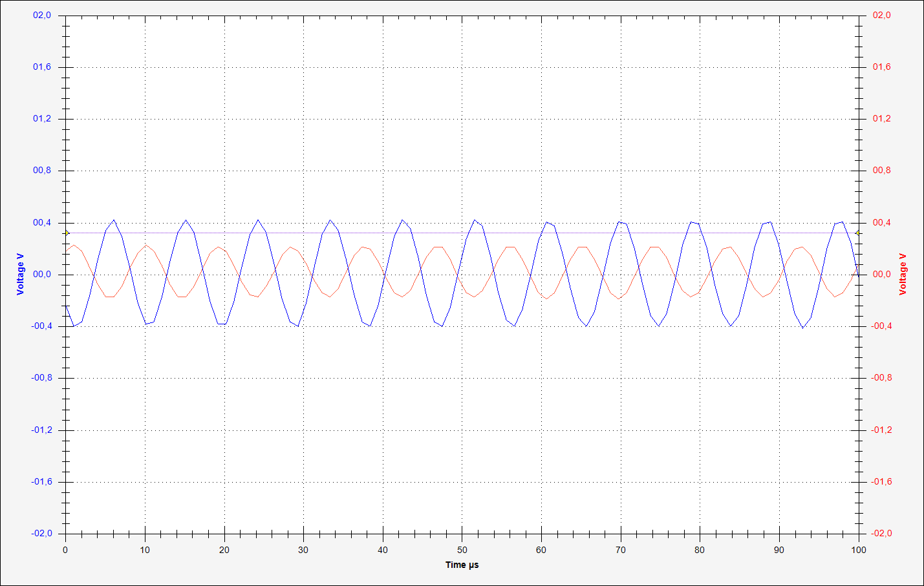The width and height of the screenshot is (924, 586).
Task: Click the blue 01,2 scale label
Action: click(x=42, y=119)
